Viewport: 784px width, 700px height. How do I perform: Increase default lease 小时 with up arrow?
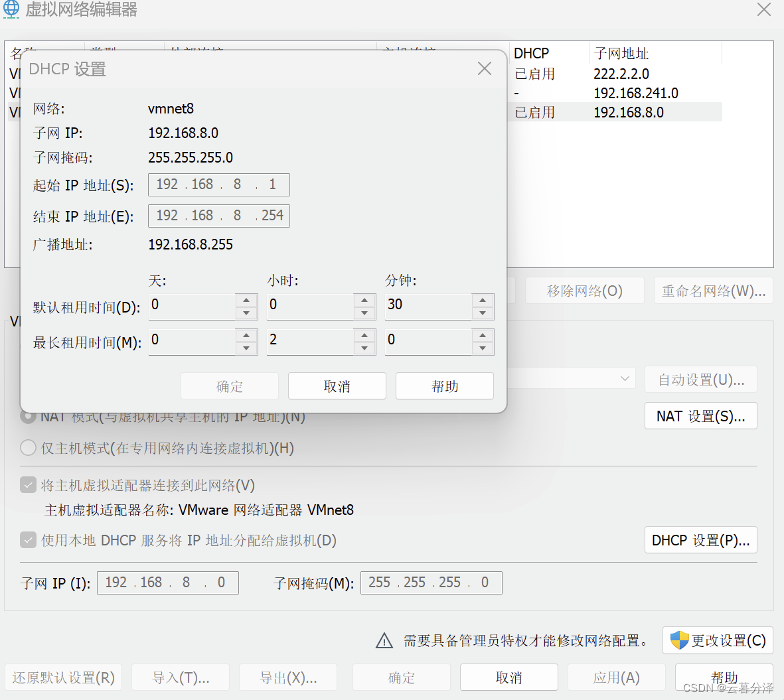coord(364,300)
